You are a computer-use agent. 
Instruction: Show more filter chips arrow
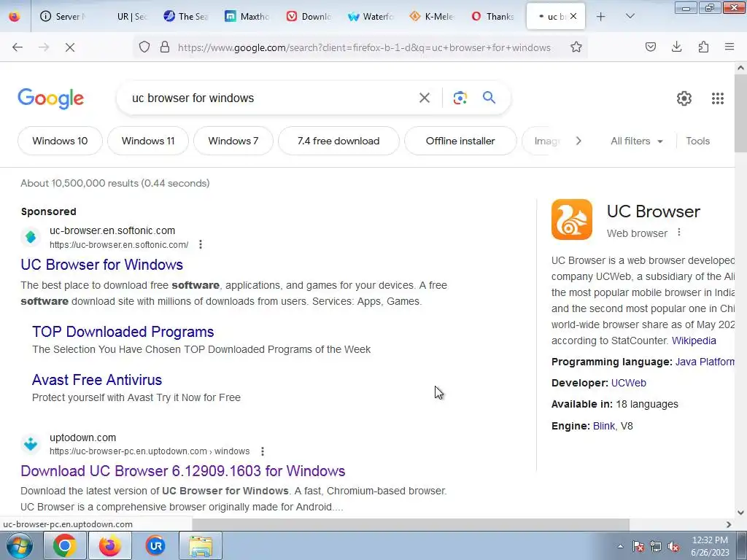tap(578, 141)
